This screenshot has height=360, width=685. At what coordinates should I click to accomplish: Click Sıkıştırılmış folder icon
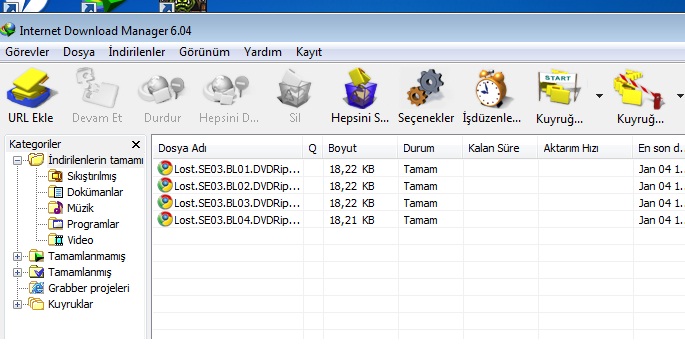click(55, 176)
